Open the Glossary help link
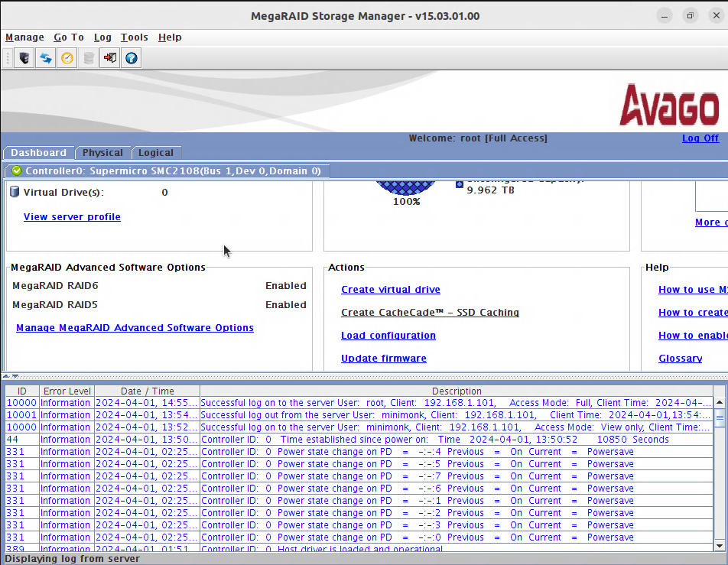 tap(680, 359)
